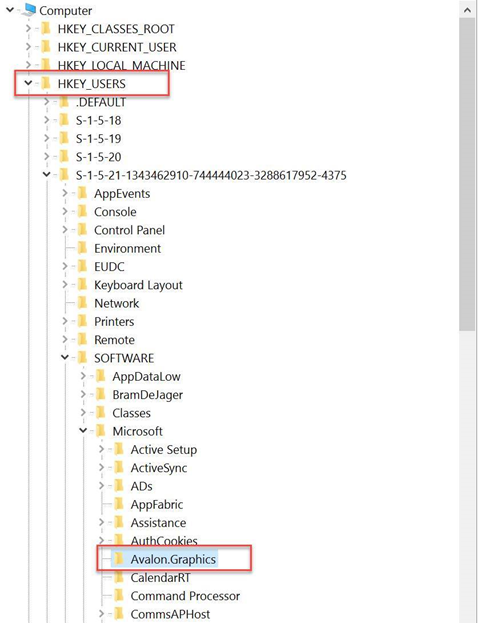Select the S-1-5-21-1343462910 SID key
The width and height of the screenshot is (478, 623).
(211, 175)
